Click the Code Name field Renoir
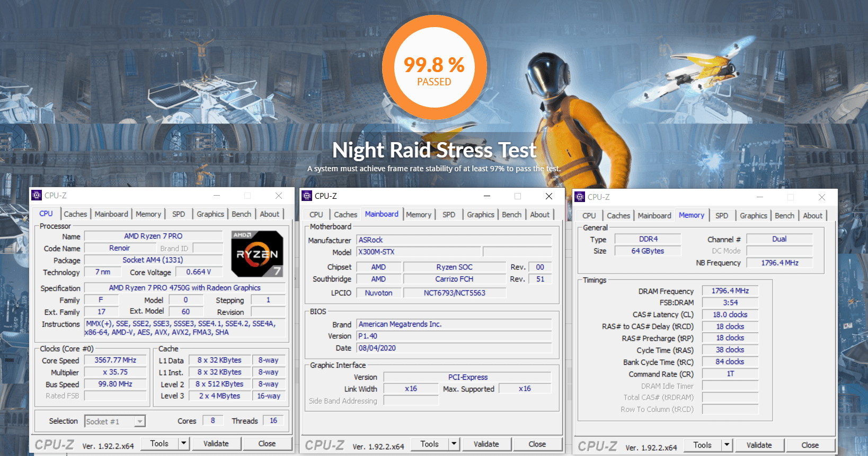This screenshot has height=456, width=868. [x=120, y=248]
